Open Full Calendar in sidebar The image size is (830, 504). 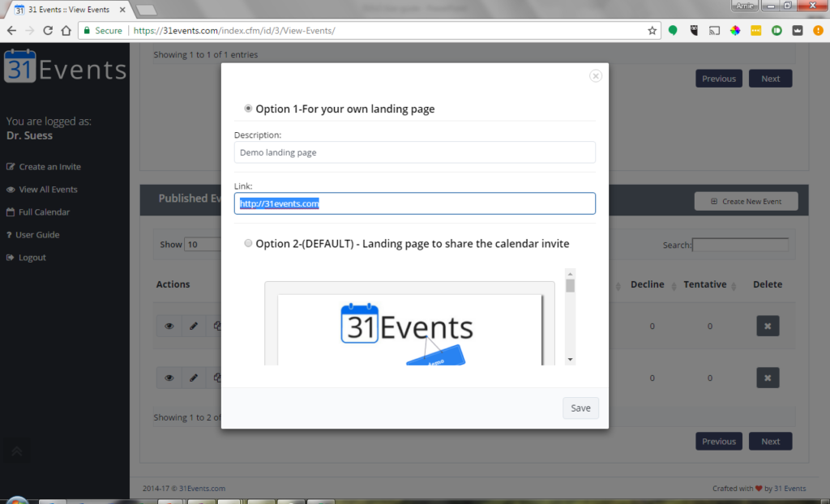coord(38,212)
